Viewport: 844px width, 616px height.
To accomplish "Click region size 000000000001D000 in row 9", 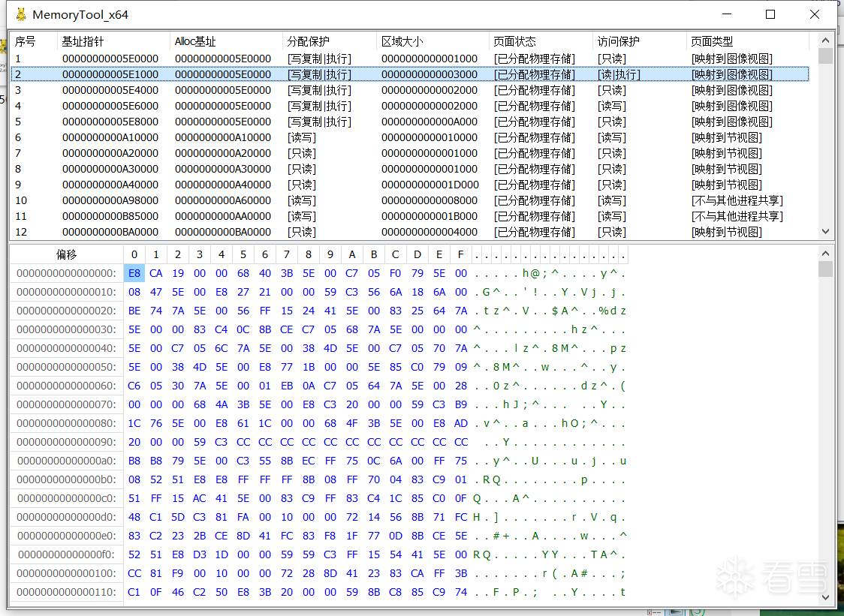I will tap(430, 185).
